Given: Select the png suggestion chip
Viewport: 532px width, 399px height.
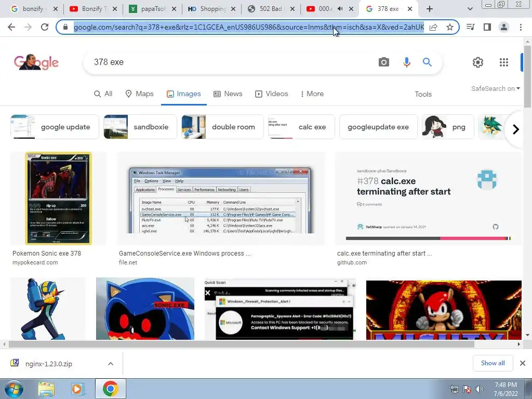Looking at the screenshot, I should pyautogui.click(x=448, y=127).
